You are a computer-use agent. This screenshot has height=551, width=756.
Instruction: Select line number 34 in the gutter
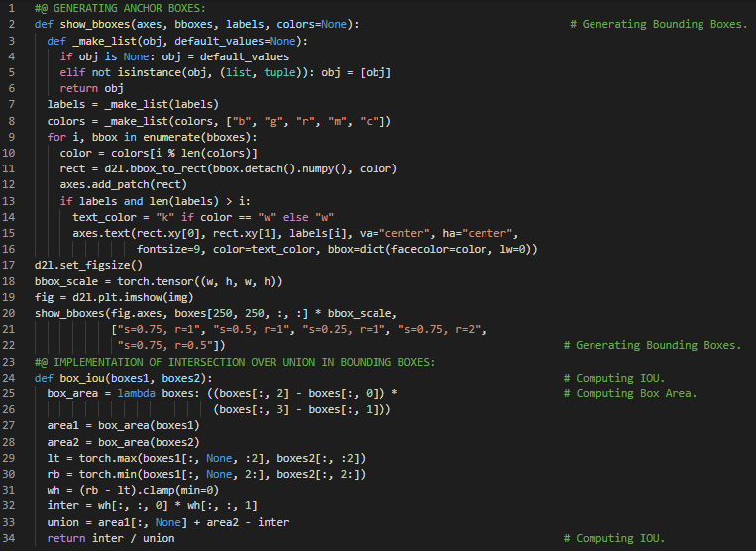(x=10, y=538)
